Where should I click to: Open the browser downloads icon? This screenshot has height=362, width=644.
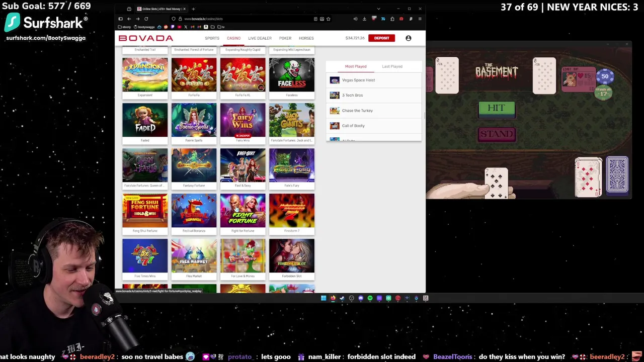point(364,19)
